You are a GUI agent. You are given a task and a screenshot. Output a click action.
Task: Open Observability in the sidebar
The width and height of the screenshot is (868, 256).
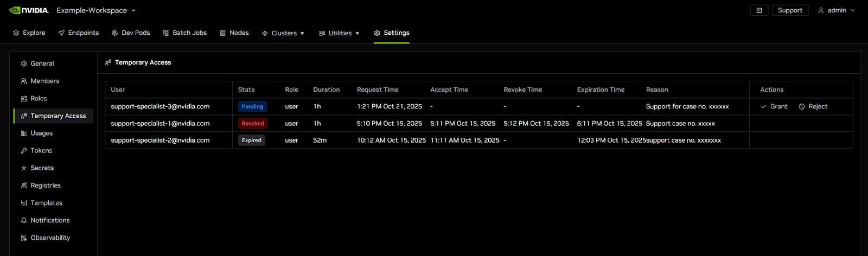click(50, 238)
